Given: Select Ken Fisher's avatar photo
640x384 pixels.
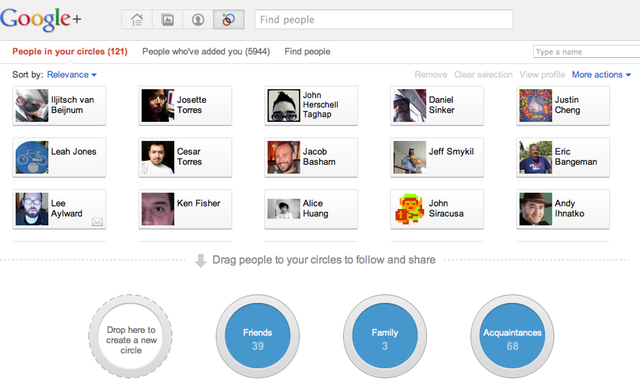Looking at the screenshot, I should click(x=158, y=209).
